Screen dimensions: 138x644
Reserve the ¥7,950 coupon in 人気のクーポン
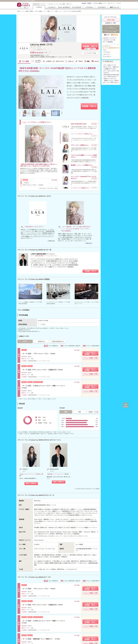[x=90, y=387]
